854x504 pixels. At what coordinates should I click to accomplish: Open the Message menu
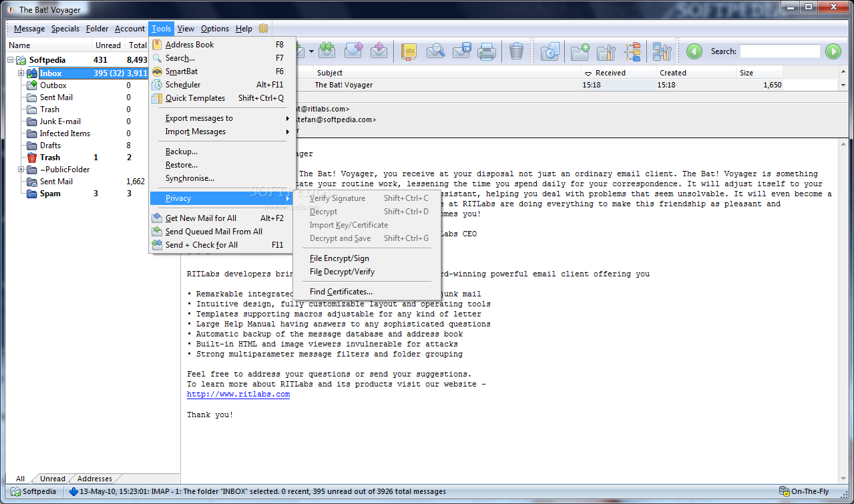[x=29, y=29]
